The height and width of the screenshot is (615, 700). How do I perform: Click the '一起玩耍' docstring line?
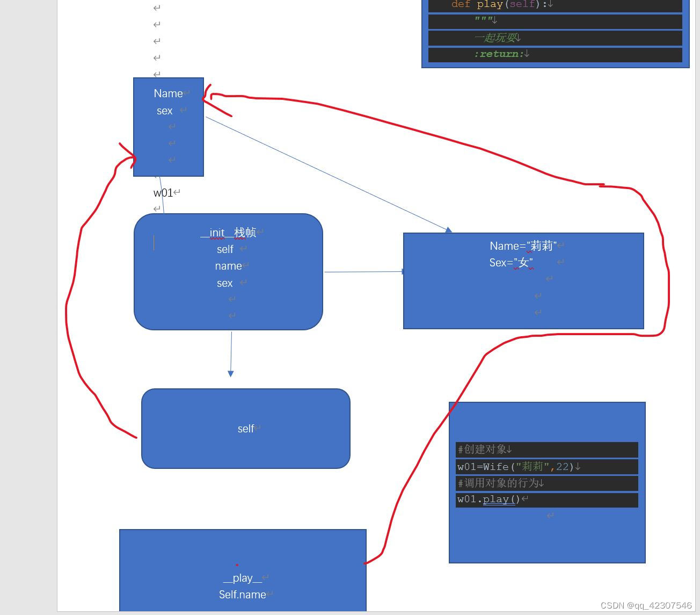point(555,38)
